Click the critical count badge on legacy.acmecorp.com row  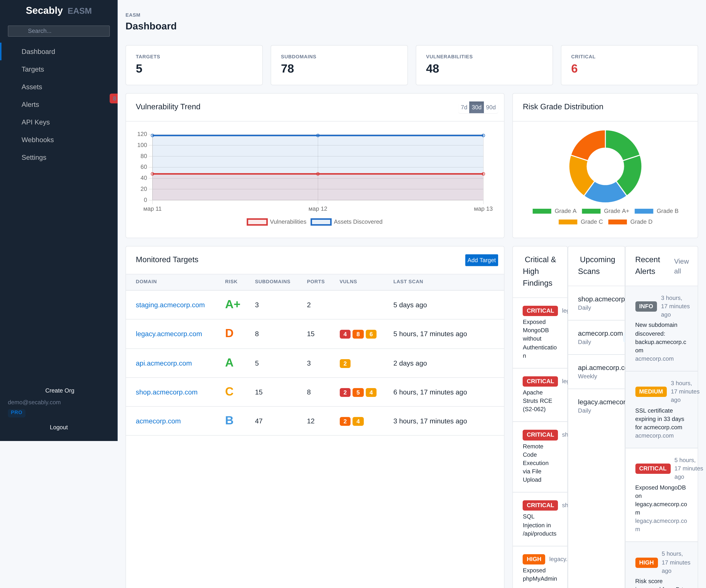pyautogui.click(x=345, y=334)
